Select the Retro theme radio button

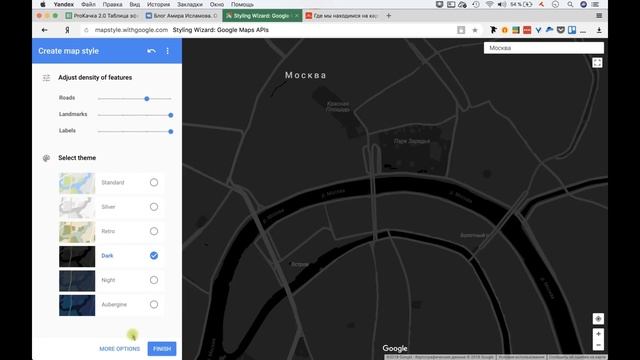[154, 231]
